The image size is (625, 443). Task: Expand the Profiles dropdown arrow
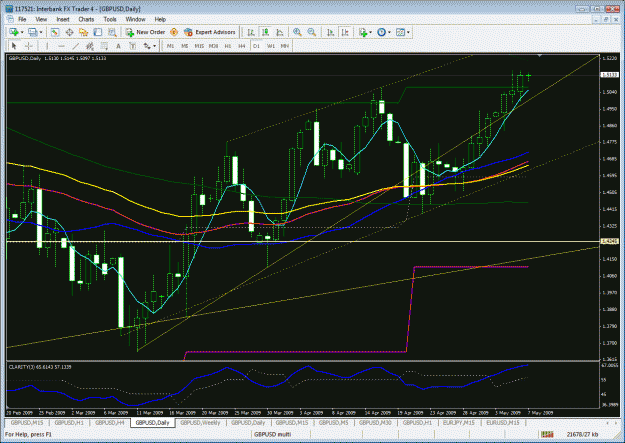[41, 32]
